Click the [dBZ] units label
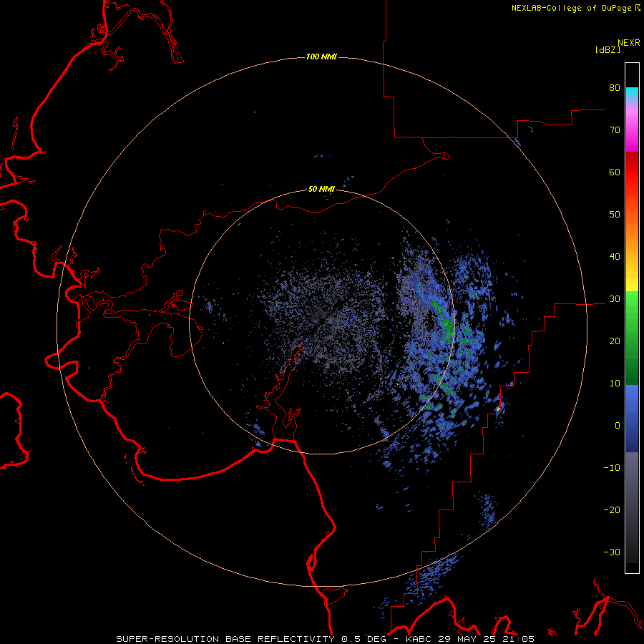The height and width of the screenshot is (644, 644). [x=608, y=50]
